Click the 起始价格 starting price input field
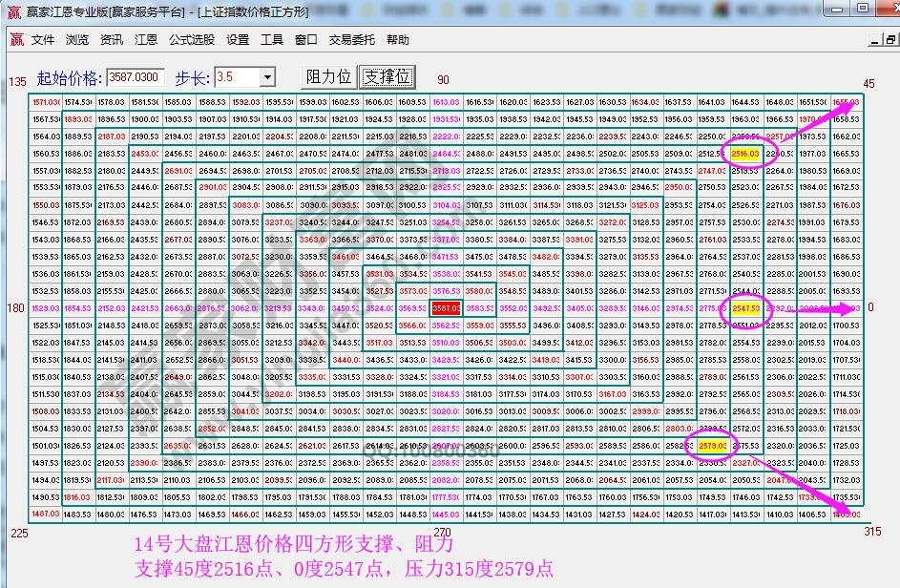 pyautogui.click(x=135, y=76)
